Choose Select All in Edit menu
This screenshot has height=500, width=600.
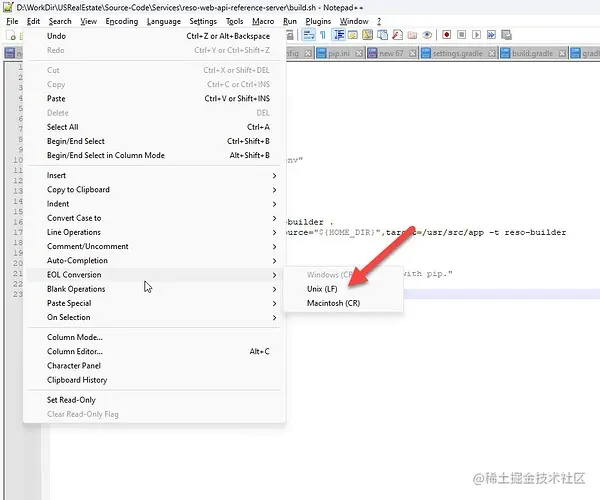155,127
